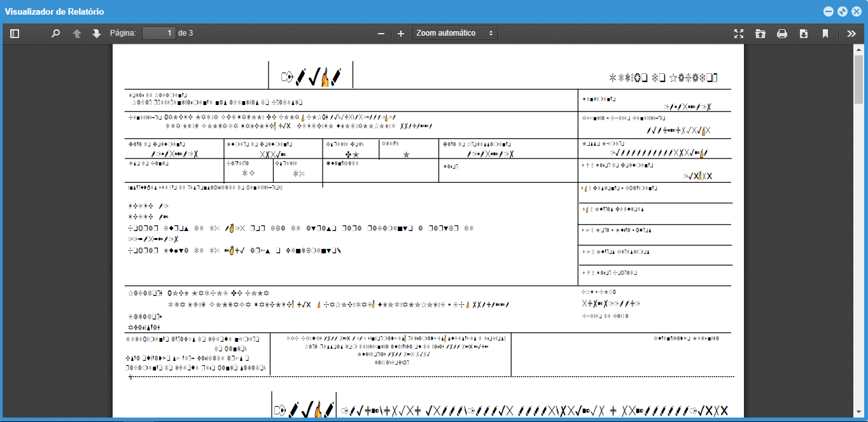This screenshot has width=868, height=422.
Task: Click the 'Visualizador de Relatório' title text
Action: pos(55,12)
